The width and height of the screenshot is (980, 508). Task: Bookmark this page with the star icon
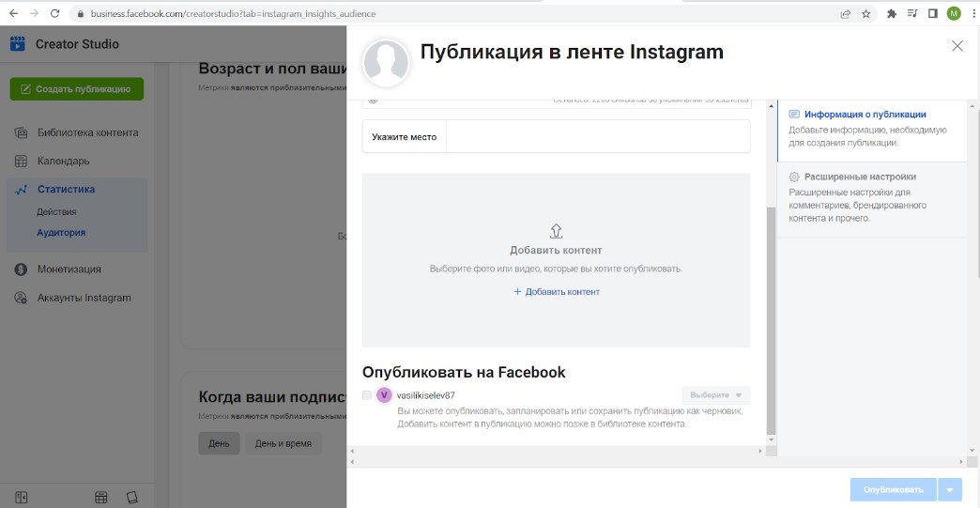pyautogui.click(x=866, y=13)
